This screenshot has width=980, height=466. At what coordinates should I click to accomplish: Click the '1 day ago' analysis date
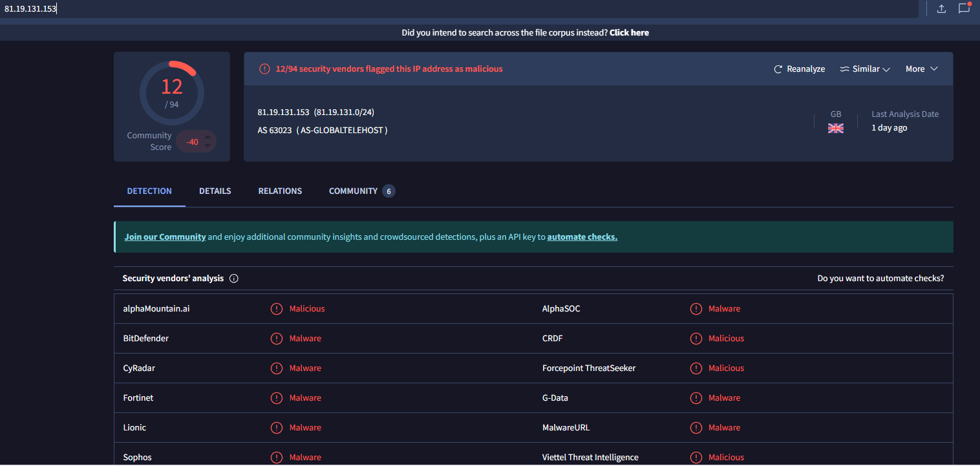click(x=889, y=128)
